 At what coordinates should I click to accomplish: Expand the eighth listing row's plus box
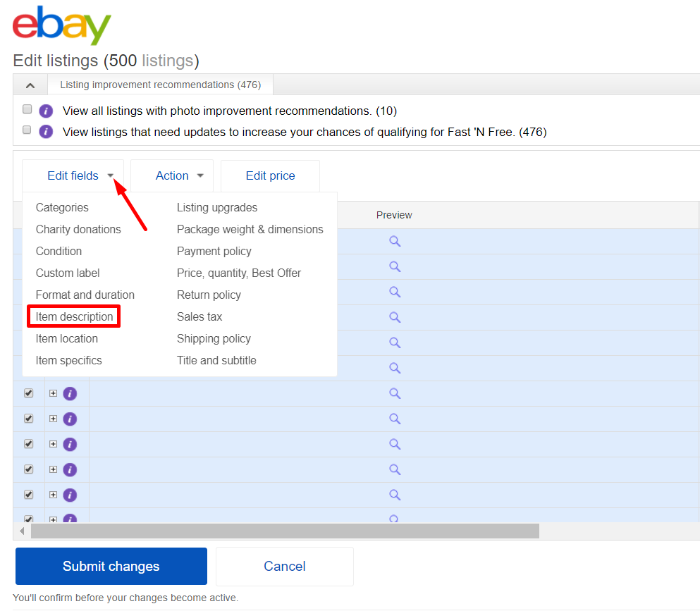click(53, 419)
